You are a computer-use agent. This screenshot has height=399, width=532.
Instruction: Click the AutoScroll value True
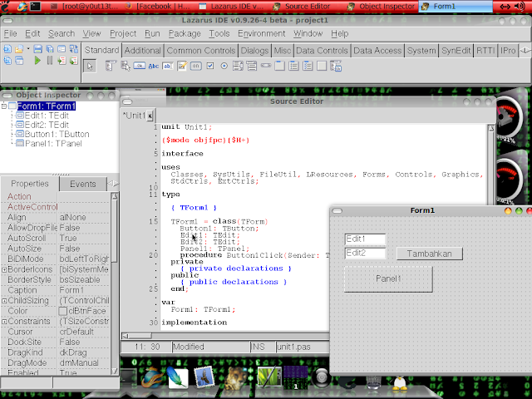click(x=84, y=239)
